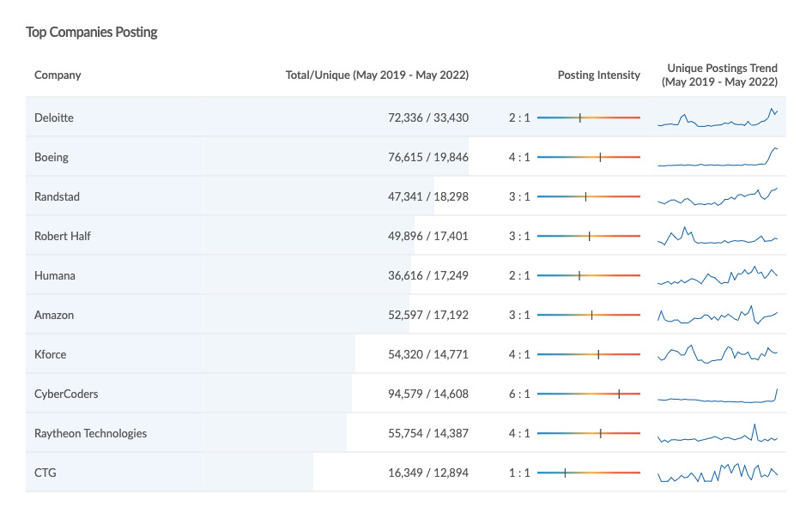
Task: Open the Randstad unique postings trend sparkline
Action: click(718, 196)
